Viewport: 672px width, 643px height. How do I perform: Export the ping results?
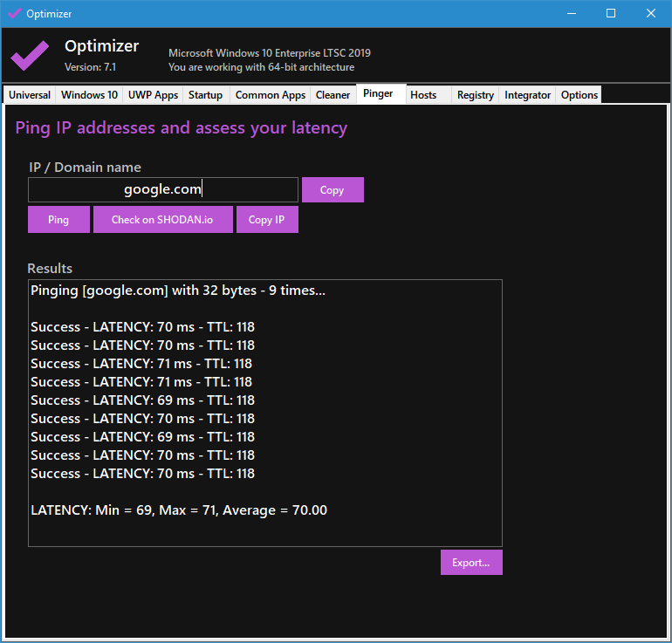pos(470,563)
